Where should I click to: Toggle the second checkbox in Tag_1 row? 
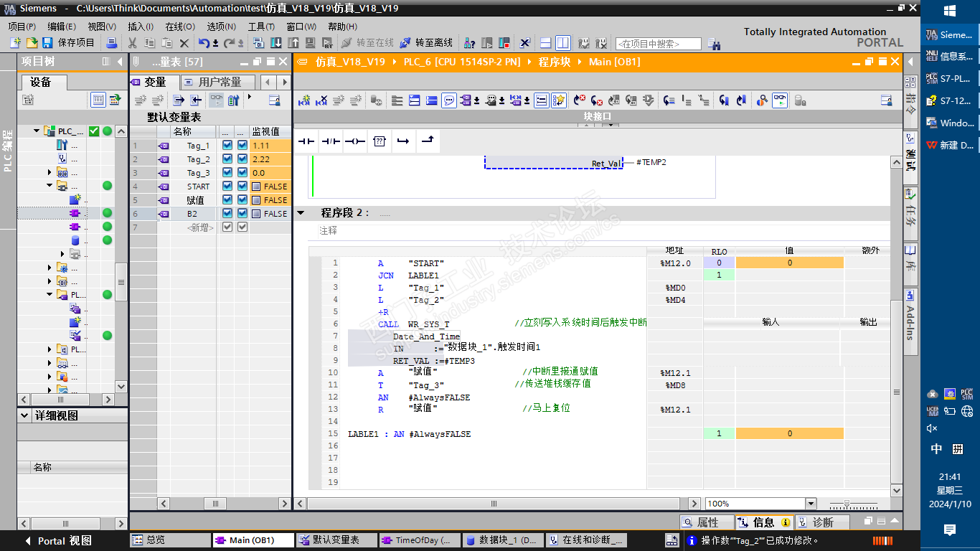pos(242,146)
